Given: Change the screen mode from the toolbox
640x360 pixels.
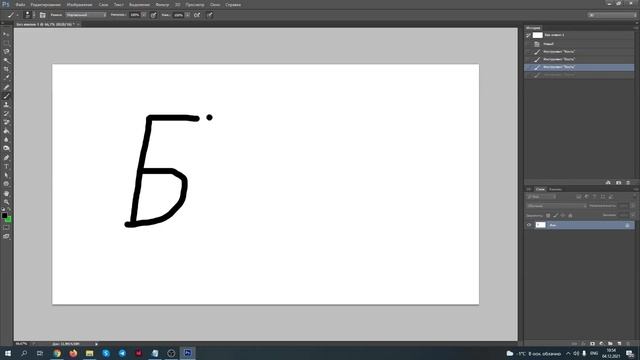Looking at the screenshot, I should (6, 236).
